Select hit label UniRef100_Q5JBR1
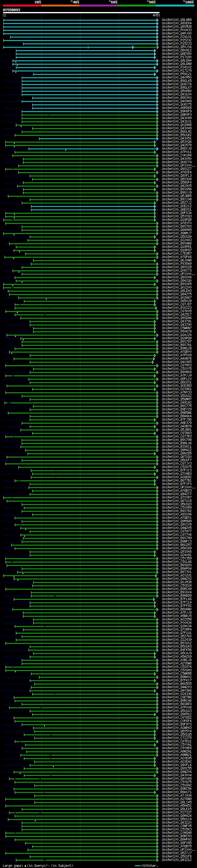The width and height of the screenshot is (197, 868). (x=177, y=430)
